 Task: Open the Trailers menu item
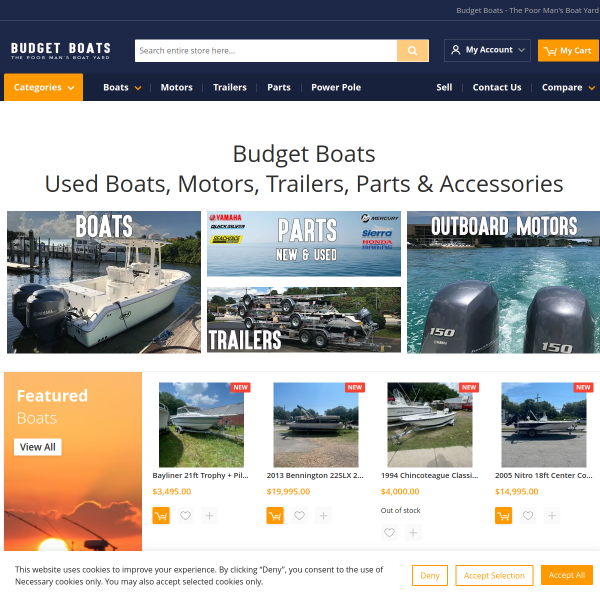(x=230, y=87)
